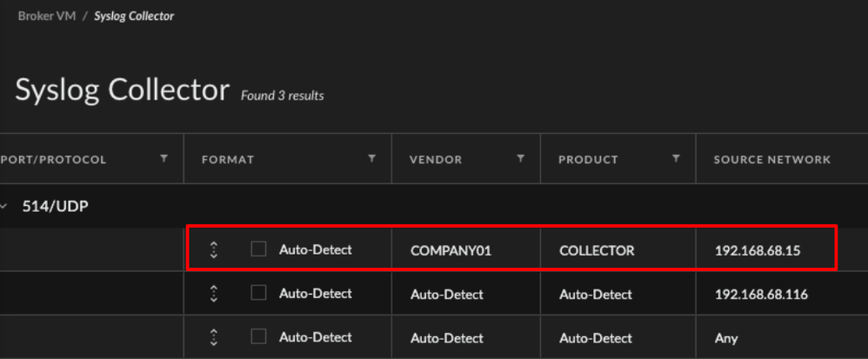
Task: Check the COMPANY01 row checkbox
Action: click(258, 249)
